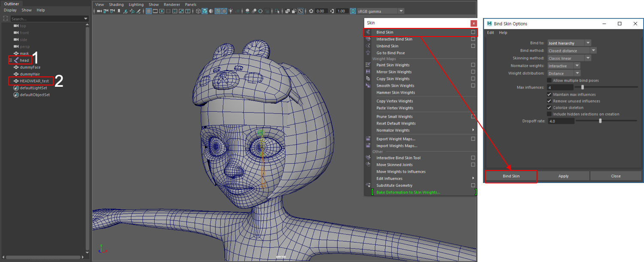The height and width of the screenshot is (262, 644).
Task: Open the Skinning method dropdown
Action: click(x=569, y=58)
